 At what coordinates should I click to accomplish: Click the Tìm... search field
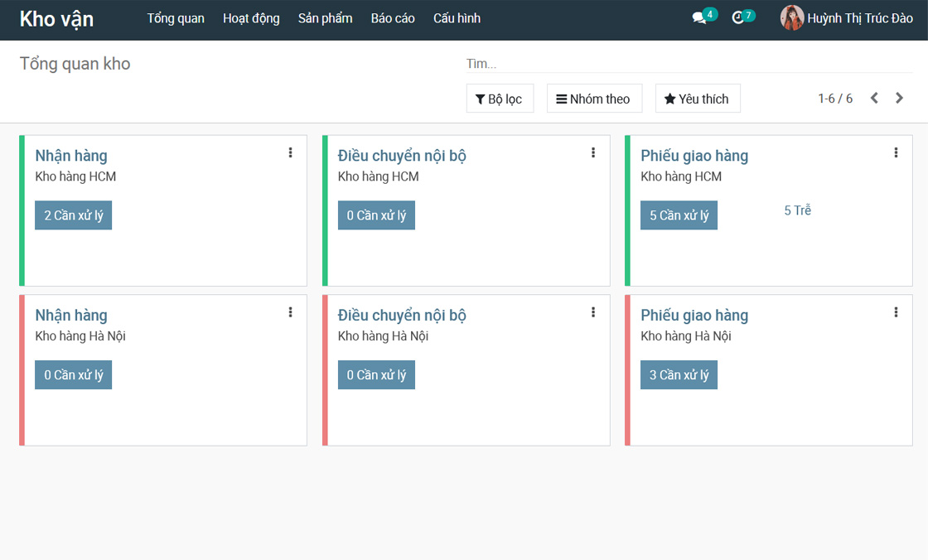(688, 64)
